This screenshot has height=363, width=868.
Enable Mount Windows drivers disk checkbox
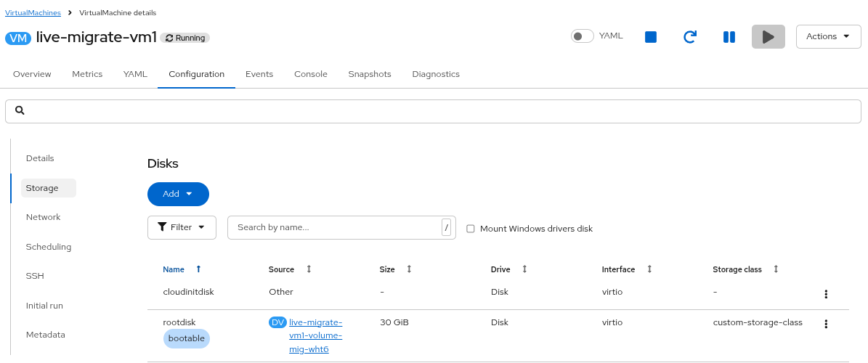point(471,229)
